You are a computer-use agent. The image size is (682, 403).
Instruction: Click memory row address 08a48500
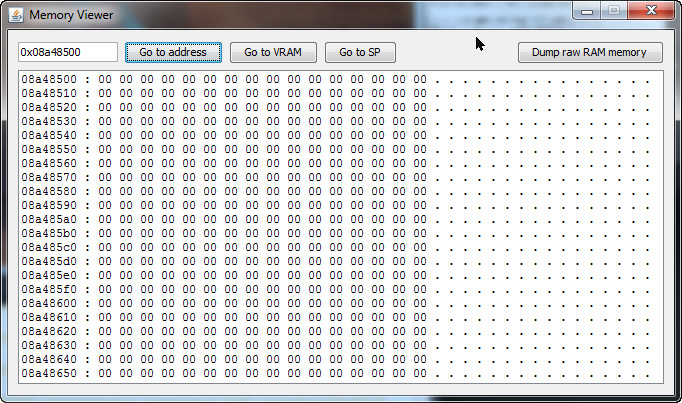(49, 80)
